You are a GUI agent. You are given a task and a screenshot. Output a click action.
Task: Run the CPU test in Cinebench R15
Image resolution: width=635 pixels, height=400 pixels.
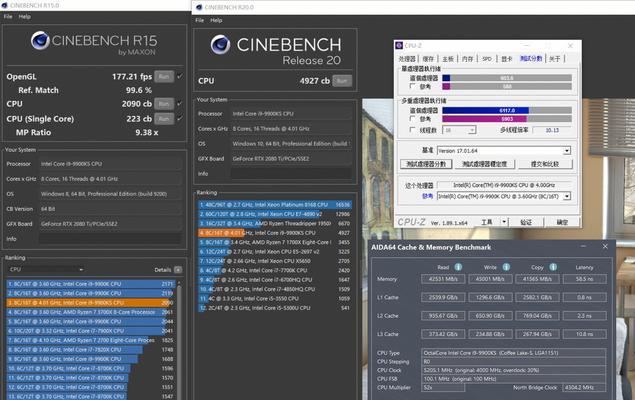(164, 104)
